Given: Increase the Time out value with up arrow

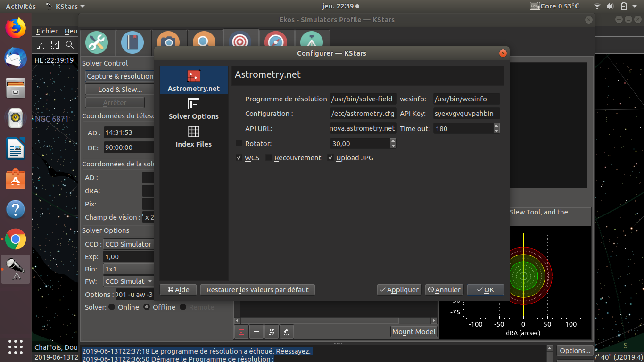Looking at the screenshot, I should click(496, 126).
